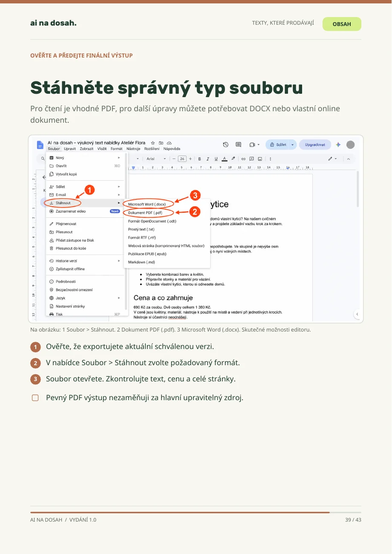The image size is (392, 554).
Task: Choose Zaznamenat video menu entry
Action: (84, 211)
